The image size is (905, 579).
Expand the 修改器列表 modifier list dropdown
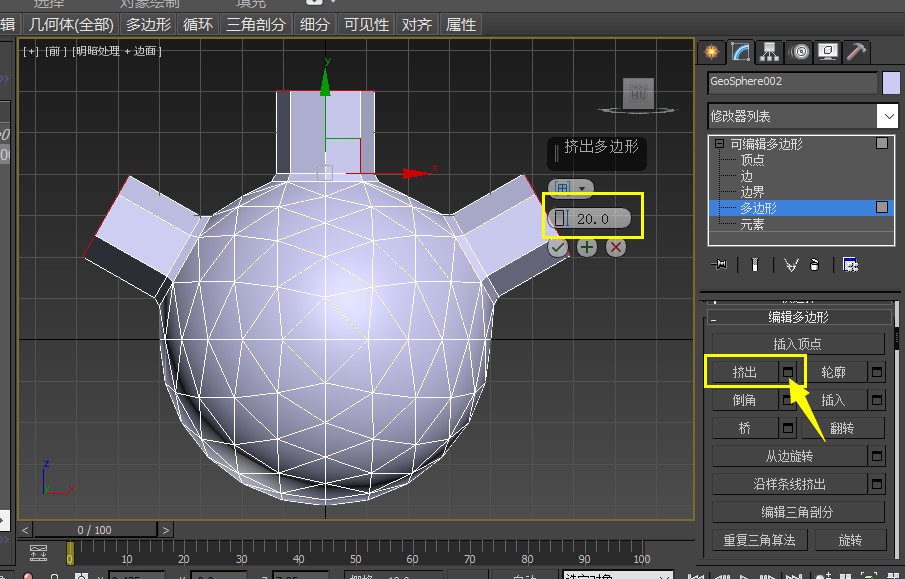[x=887, y=116]
